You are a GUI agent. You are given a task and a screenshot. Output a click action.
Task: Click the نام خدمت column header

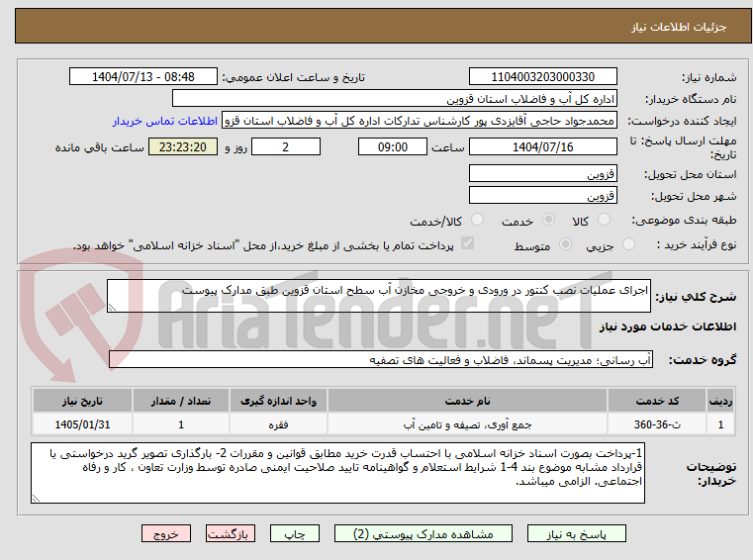click(x=467, y=401)
